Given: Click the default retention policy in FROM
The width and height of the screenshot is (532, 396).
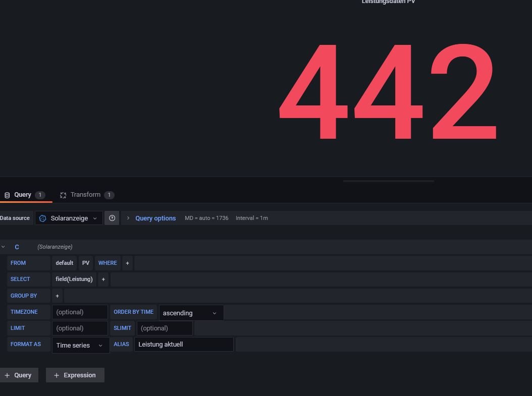Looking at the screenshot, I should [x=64, y=263].
